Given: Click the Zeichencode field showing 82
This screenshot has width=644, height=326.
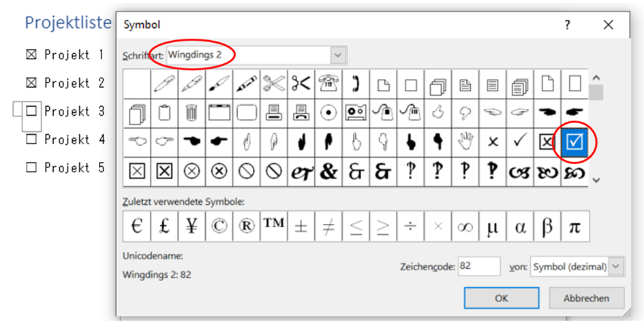Looking at the screenshot, I should coord(479,266).
